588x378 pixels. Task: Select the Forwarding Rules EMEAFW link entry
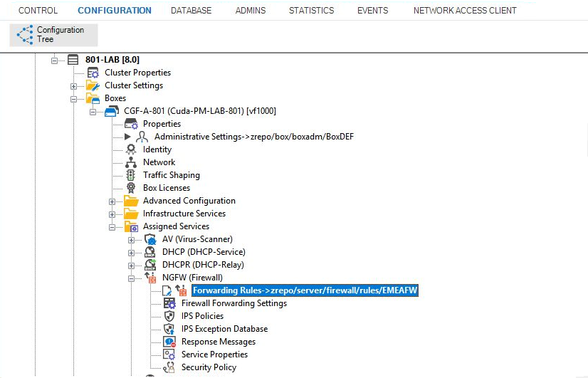305,290
